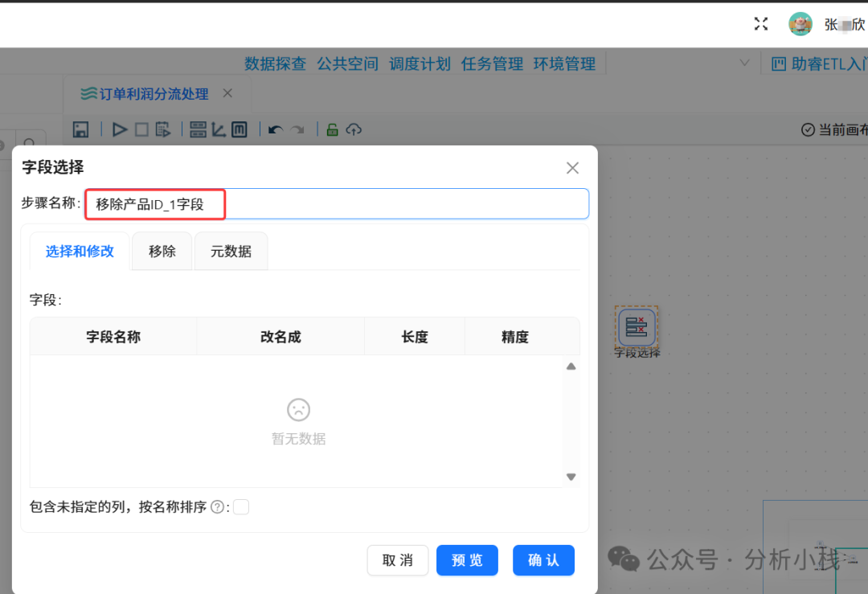Viewport: 868px width, 594px height.
Task: Click the 取消 button
Action: tap(398, 560)
